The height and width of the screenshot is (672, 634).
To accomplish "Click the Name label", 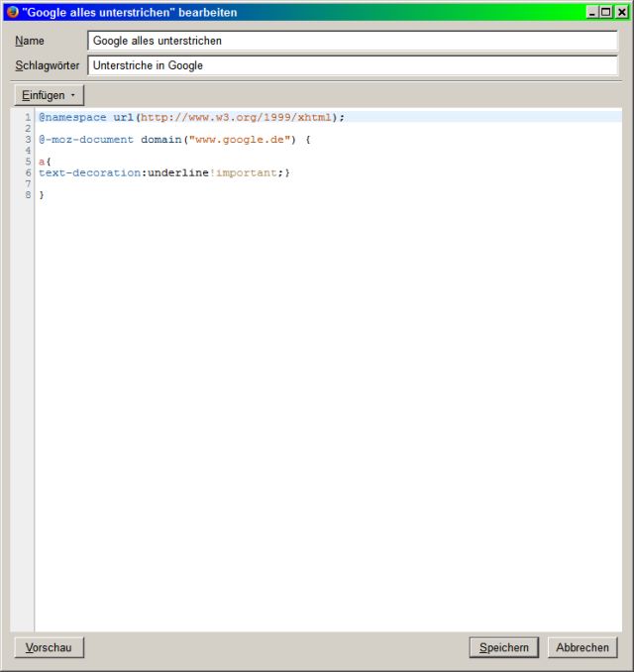I will point(30,41).
